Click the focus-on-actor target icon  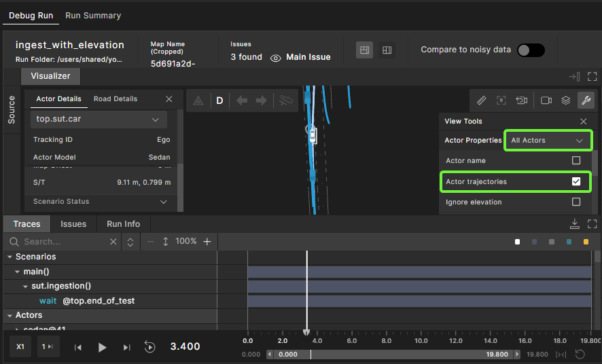point(501,101)
